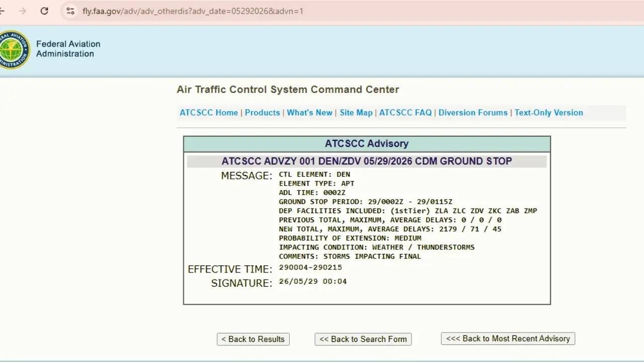Click the browser reload icon
Screen dimensions: 644x362
point(44,11)
